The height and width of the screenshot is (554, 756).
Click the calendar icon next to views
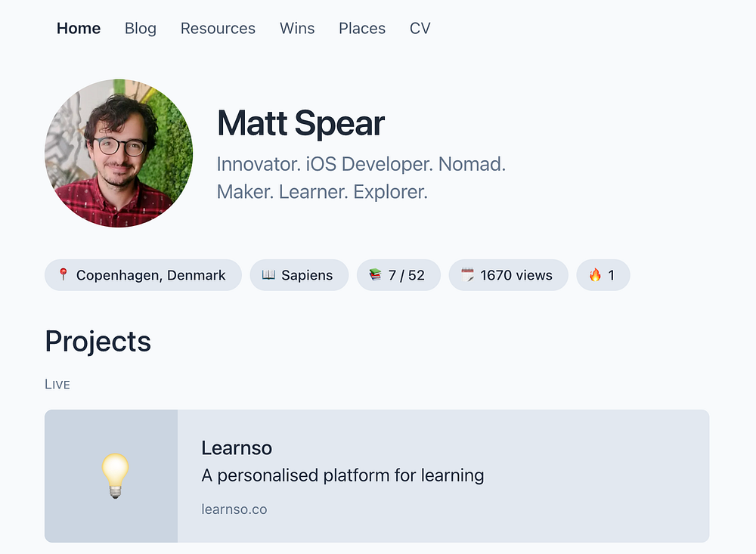tap(467, 275)
